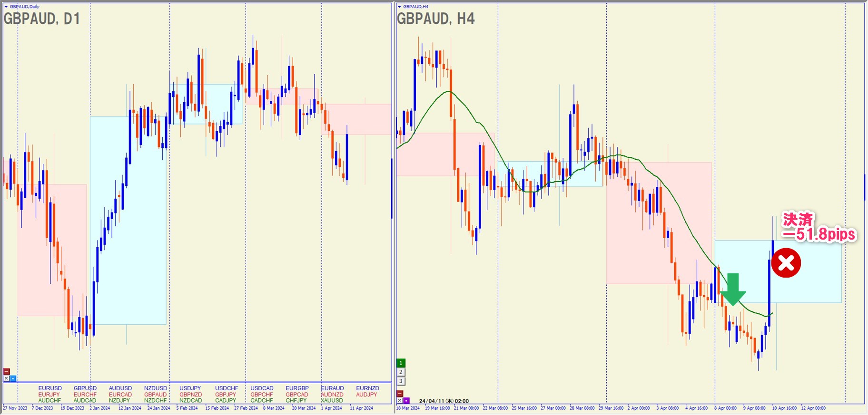Click red minus icon in D1 chart
Image resolution: width=868 pixels, height=415 pixels.
tap(6, 371)
